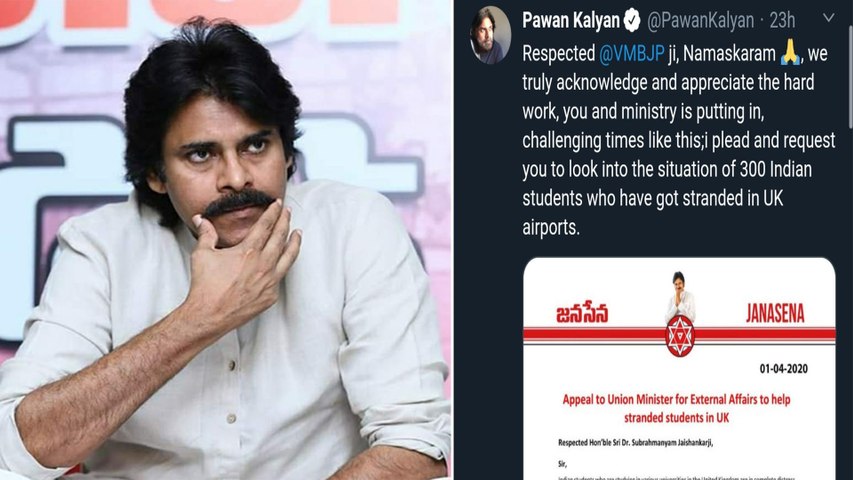Viewport: 853px width, 480px height.
Task: Click the 23h tweet timestamp
Action: 782,21
